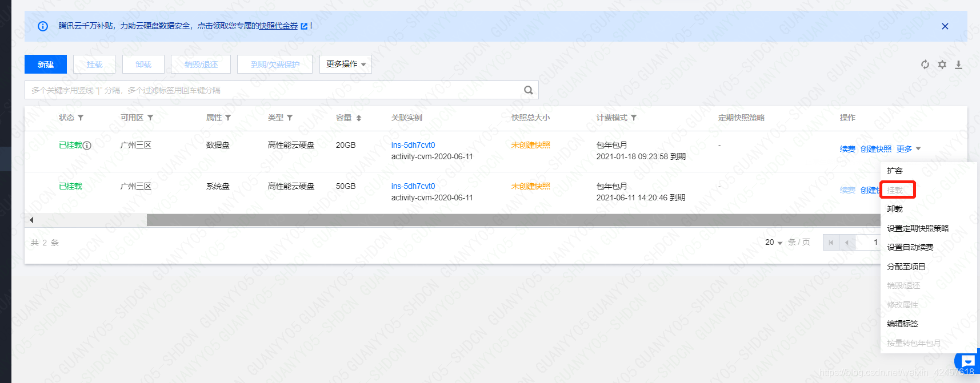Click the 2021-01-18 09:23:58 到期 text

point(641,157)
